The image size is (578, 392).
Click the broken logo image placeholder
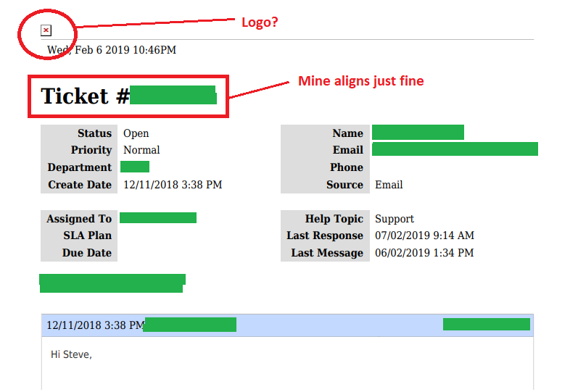(46, 30)
